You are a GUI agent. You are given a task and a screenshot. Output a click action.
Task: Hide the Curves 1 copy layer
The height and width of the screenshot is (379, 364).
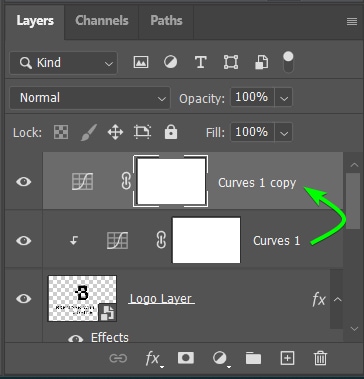point(24,182)
